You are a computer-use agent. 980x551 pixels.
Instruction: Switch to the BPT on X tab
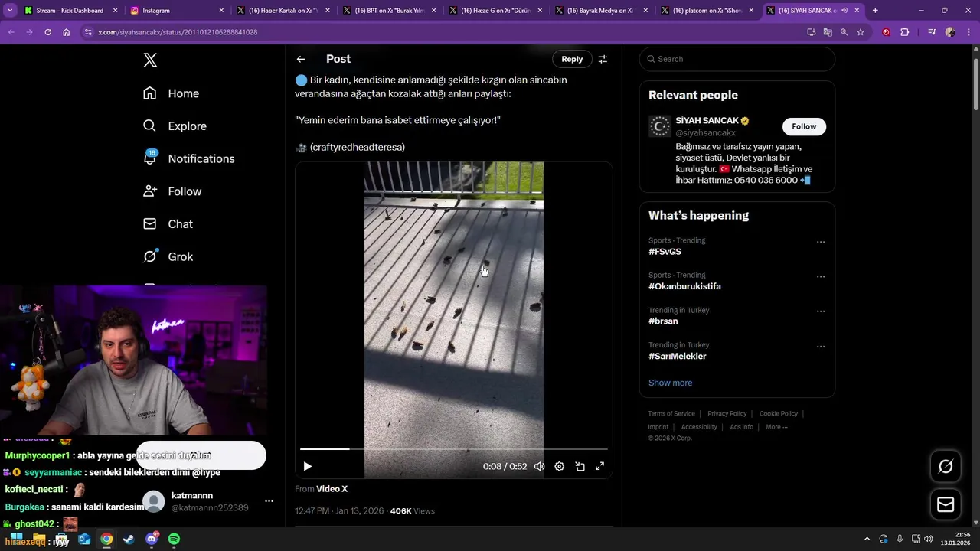(x=389, y=11)
